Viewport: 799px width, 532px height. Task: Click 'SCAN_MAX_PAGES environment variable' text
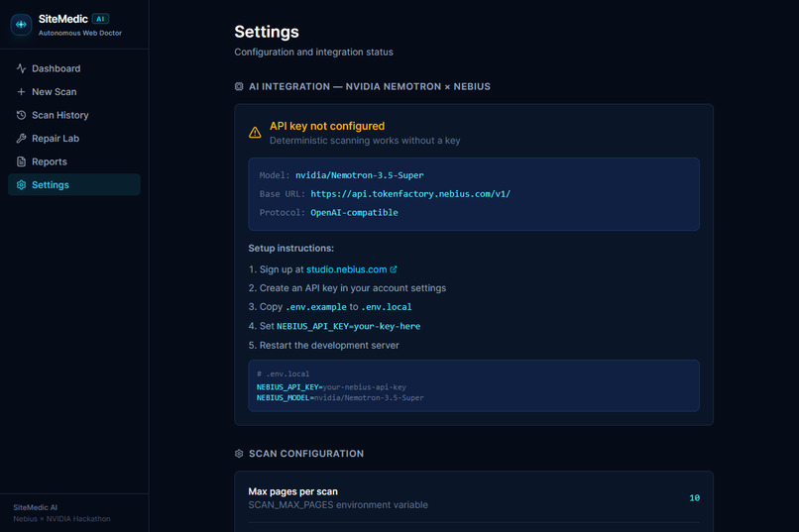pyautogui.click(x=338, y=505)
